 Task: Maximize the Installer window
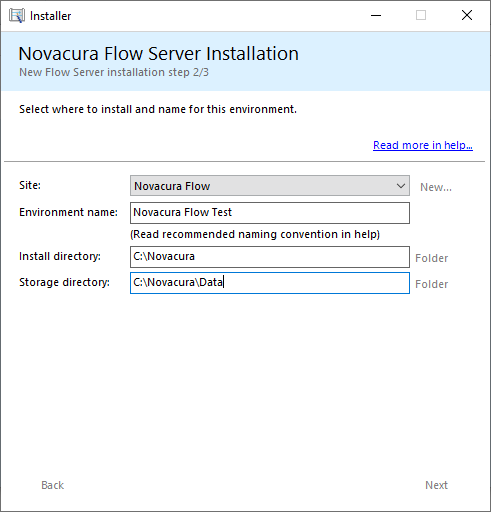[421, 15]
